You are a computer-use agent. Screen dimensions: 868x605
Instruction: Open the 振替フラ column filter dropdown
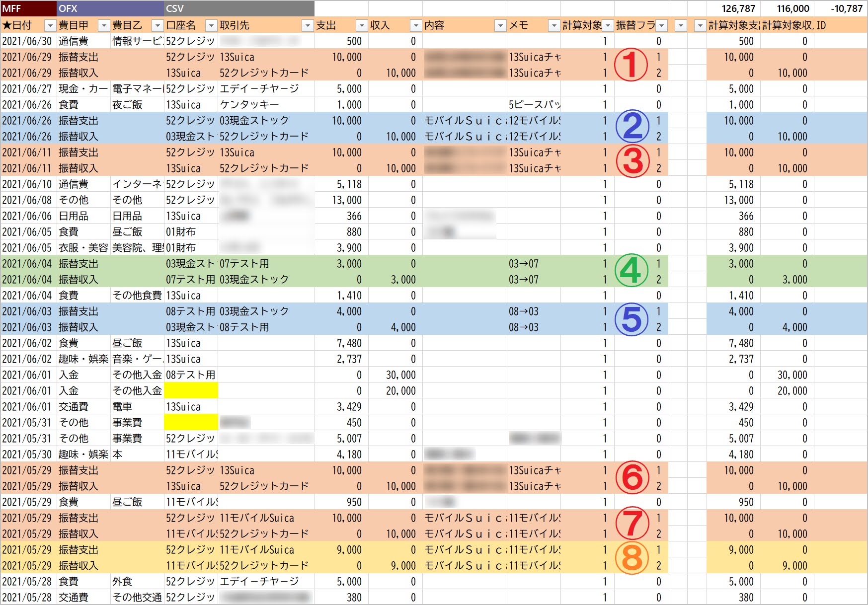click(x=661, y=25)
